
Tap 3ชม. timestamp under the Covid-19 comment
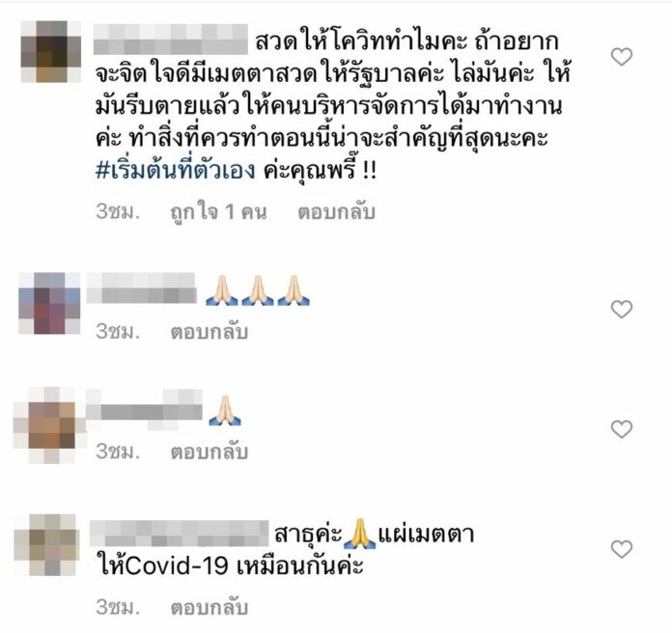point(118,607)
